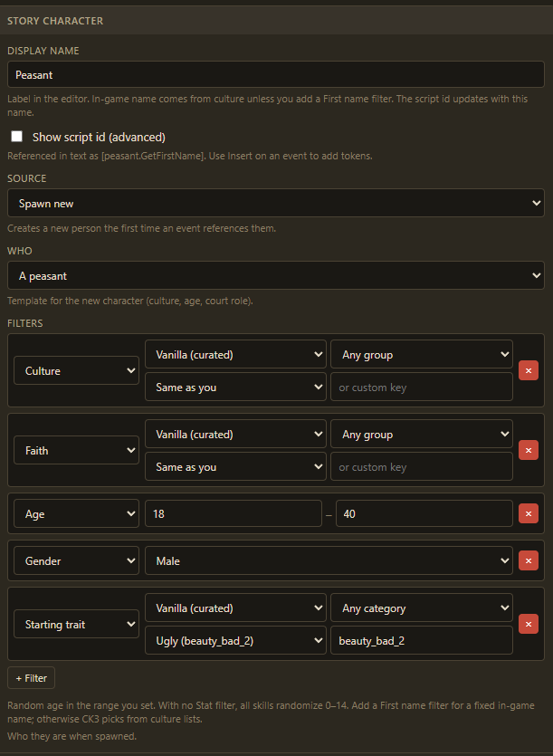Remove the Starting trait filter row
The image size is (553, 756).
(529, 624)
